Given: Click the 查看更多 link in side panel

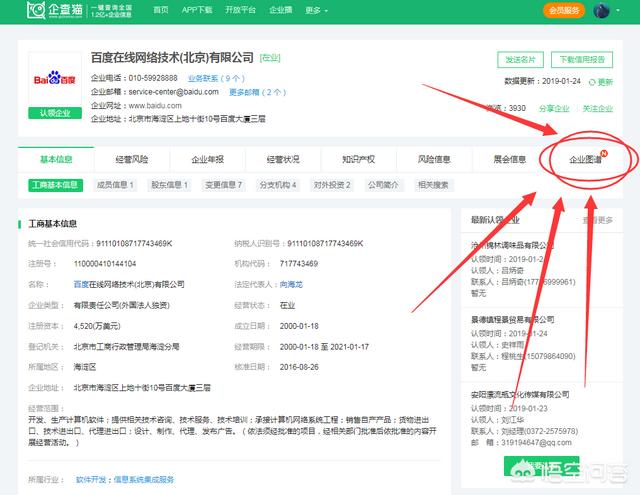Looking at the screenshot, I should [598, 220].
